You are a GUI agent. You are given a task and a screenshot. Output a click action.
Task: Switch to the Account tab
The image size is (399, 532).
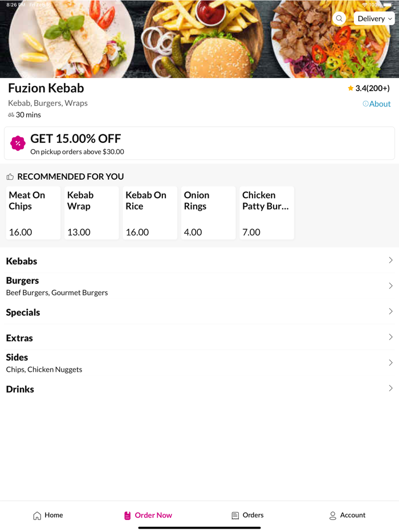pos(348,515)
